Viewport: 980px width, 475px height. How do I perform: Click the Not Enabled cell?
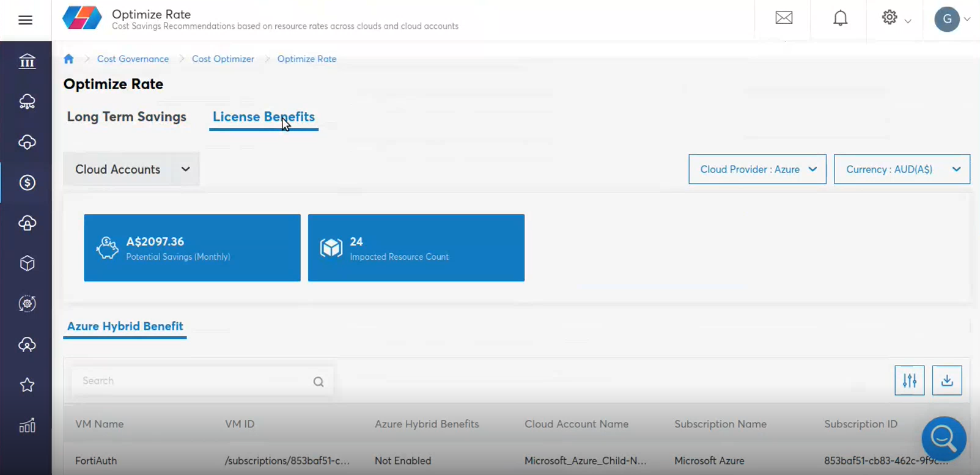403,461
